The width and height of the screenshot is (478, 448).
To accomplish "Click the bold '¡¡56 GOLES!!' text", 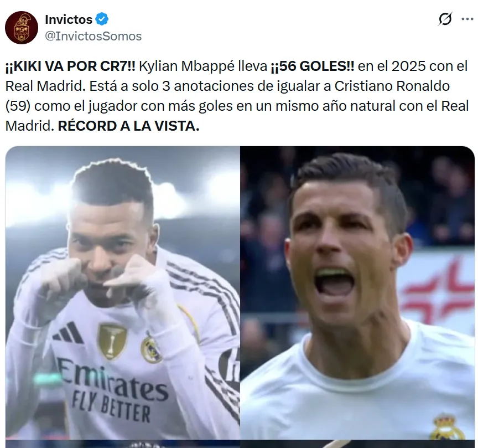I will click(x=313, y=66).
